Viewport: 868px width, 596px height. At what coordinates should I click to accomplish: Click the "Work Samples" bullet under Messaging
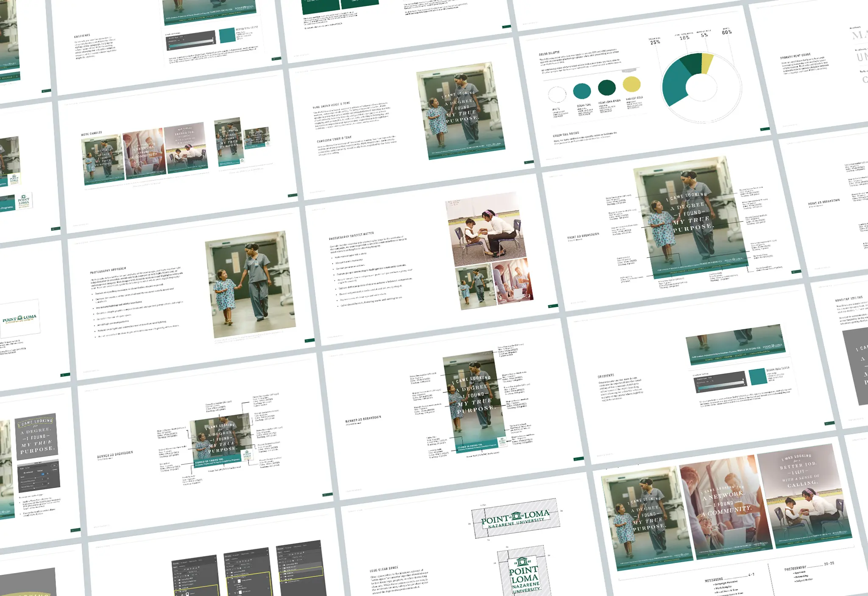(723, 589)
